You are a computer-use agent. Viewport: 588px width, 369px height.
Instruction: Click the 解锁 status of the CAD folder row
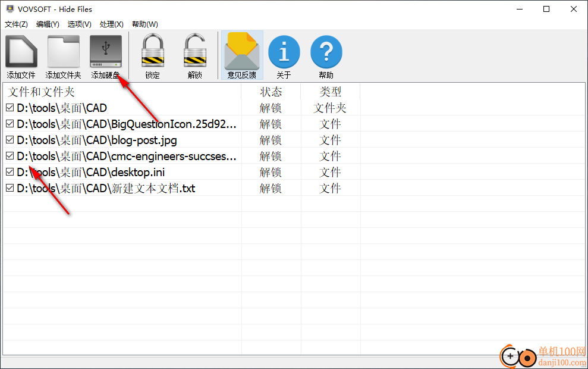(x=271, y=108)
